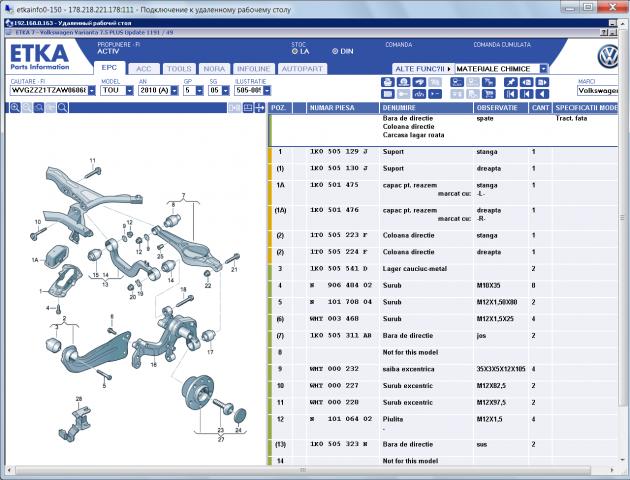The width and height of the screenshot is (630, 480).
Task: Click the jump-to-first icon with double bar and arrow
Action: [x=511, y=94]
